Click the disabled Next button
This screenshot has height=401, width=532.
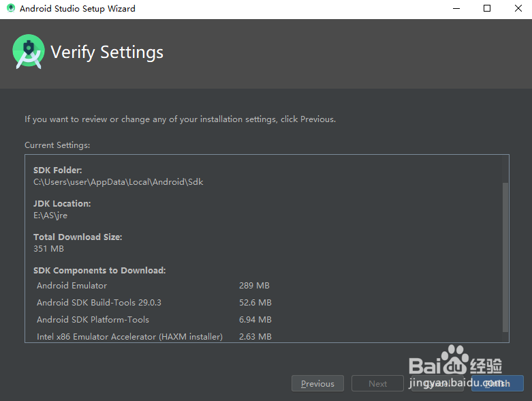(377, 383)
